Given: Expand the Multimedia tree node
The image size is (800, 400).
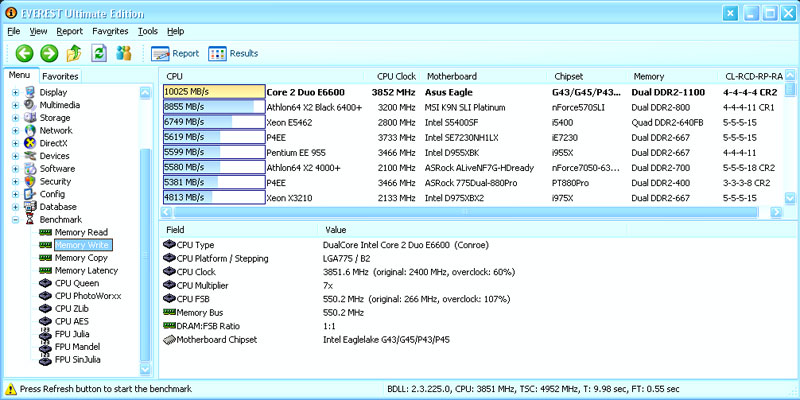Looking at the screenshot, I should point(15,105).
